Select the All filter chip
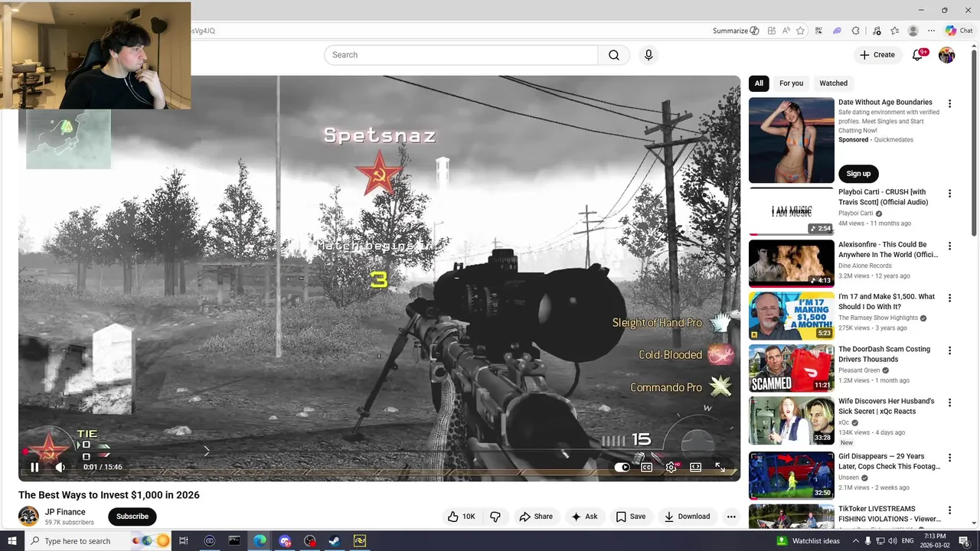Screen dimensions: 980x551 click(x=759, y=83)
